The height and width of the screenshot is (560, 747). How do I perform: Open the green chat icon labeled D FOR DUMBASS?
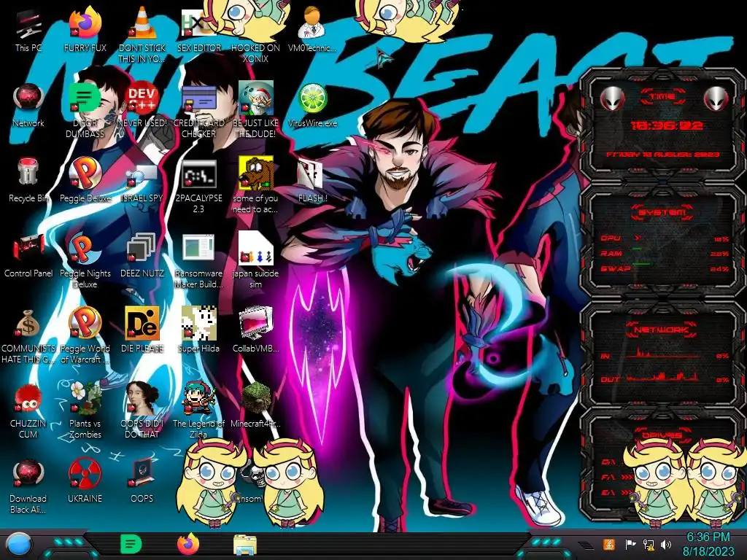tap(85, 111)
